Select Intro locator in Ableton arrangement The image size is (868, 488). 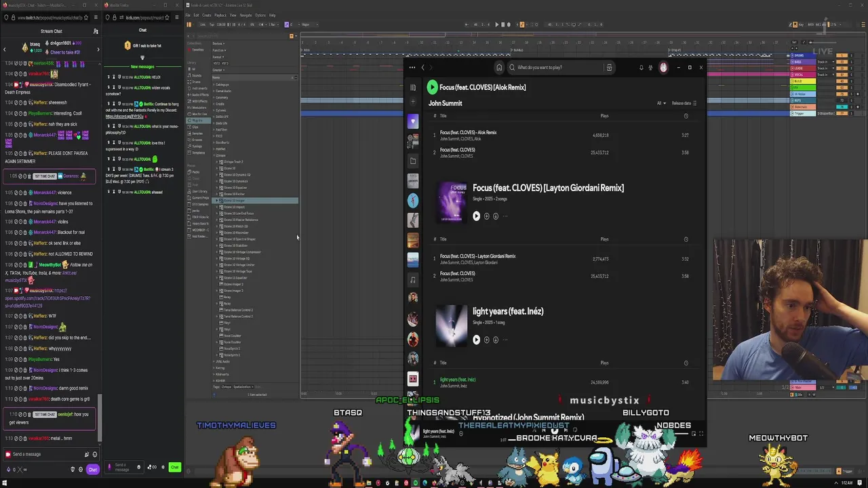307,50
